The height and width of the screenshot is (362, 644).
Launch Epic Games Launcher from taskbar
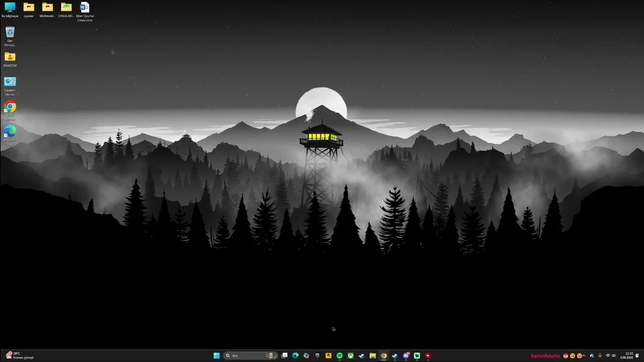pos(317,355)
